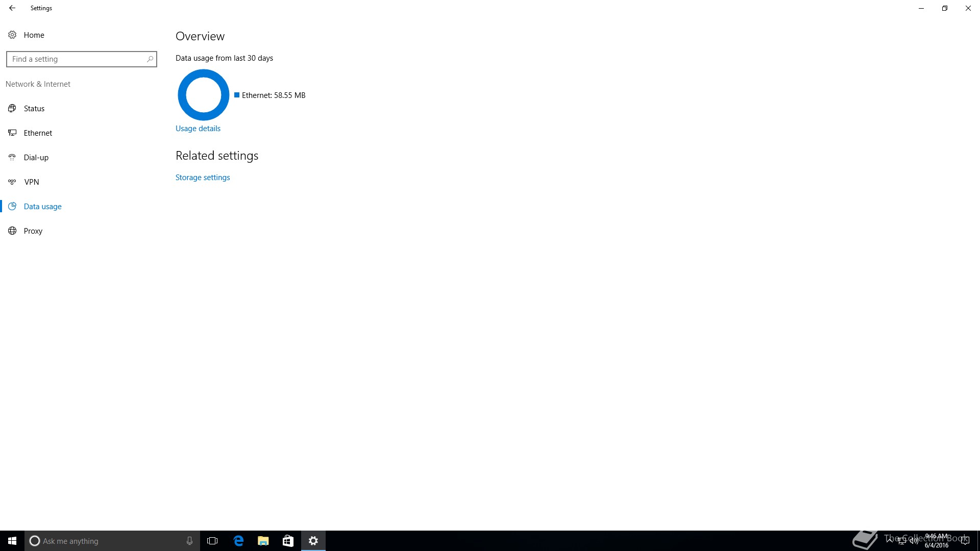The width and height of the screenshot is (980, 551).
Task: Click the Find a setting field
Action: 77,59
